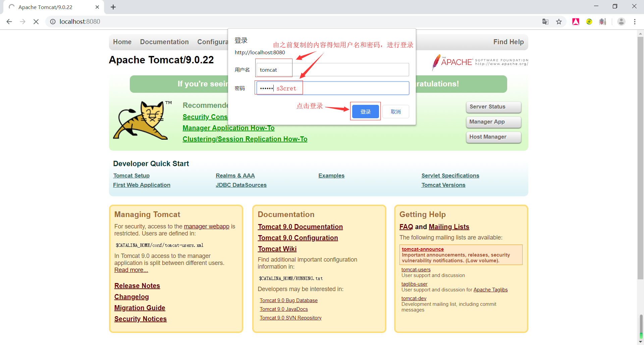Open Servlet Specifications link

point(450,176)
